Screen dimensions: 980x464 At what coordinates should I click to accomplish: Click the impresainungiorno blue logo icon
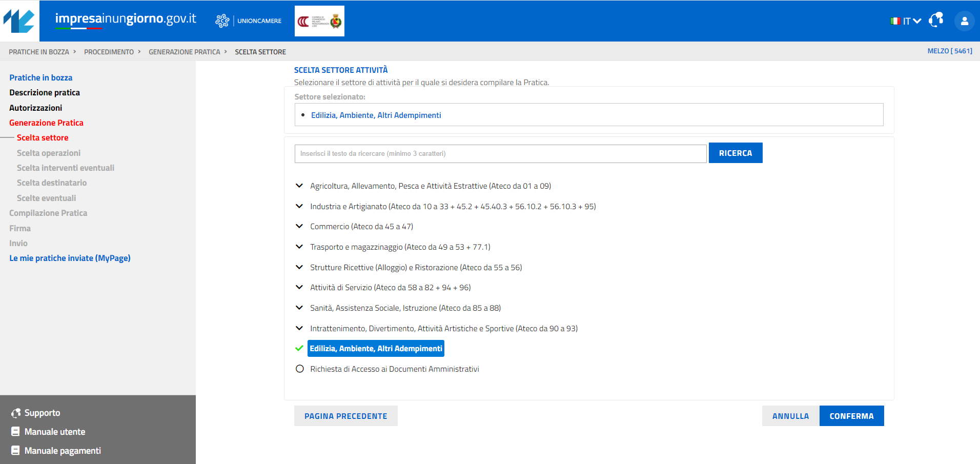[19, 21]
